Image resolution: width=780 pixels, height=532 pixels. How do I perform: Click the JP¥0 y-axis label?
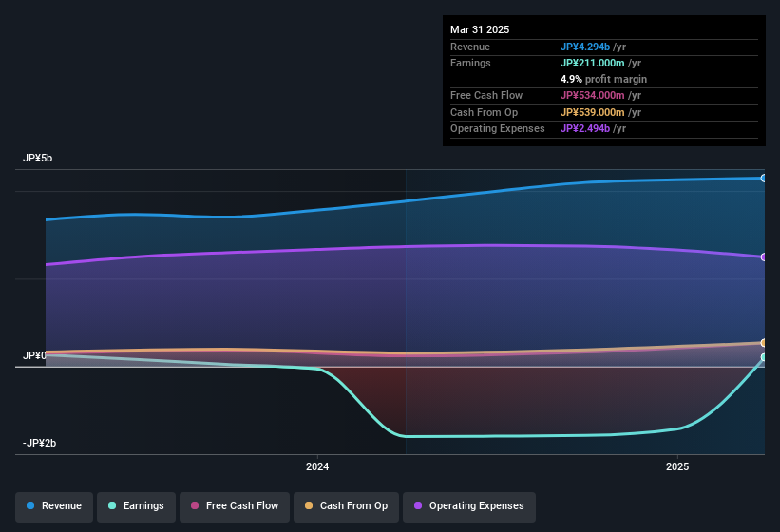[34, 355]
